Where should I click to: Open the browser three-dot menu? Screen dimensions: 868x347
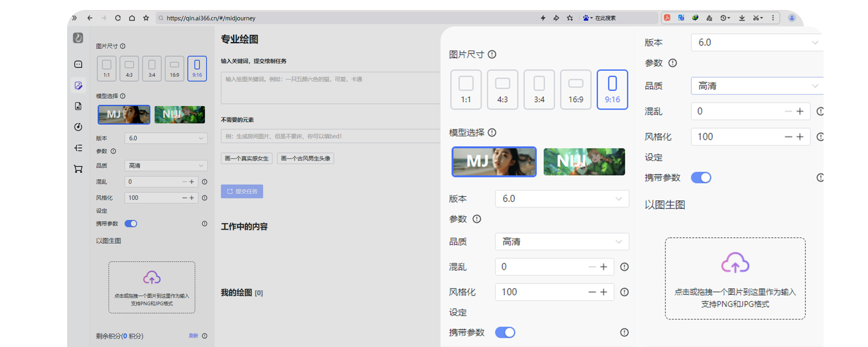pyautogui.click(x=773, y=18)
